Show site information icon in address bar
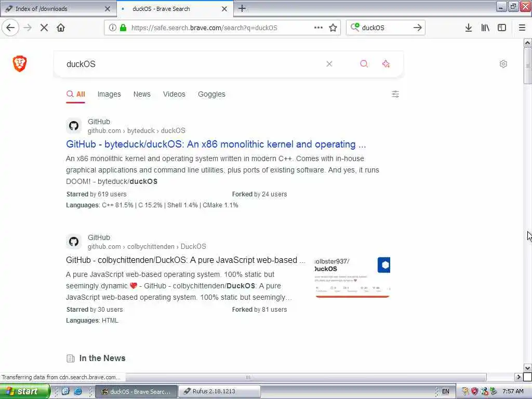 tap(112, 28)
